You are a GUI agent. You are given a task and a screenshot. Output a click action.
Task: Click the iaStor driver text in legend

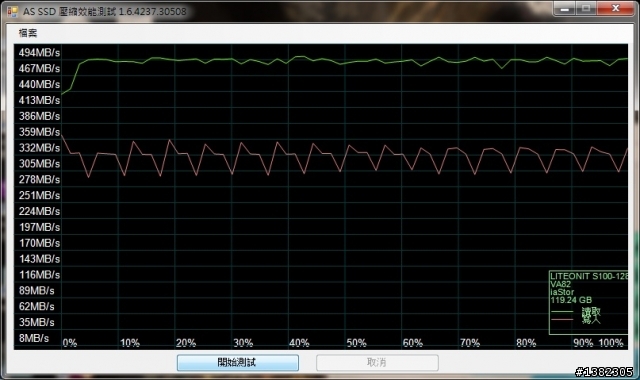pyautogui.click(x=562, y=292)
